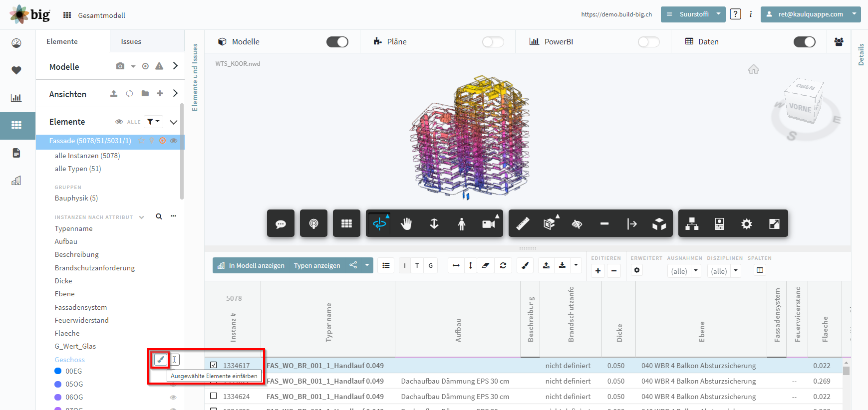The image size is (868, 410).
Task: Open viewer settings gear icon
Action: 746,224
